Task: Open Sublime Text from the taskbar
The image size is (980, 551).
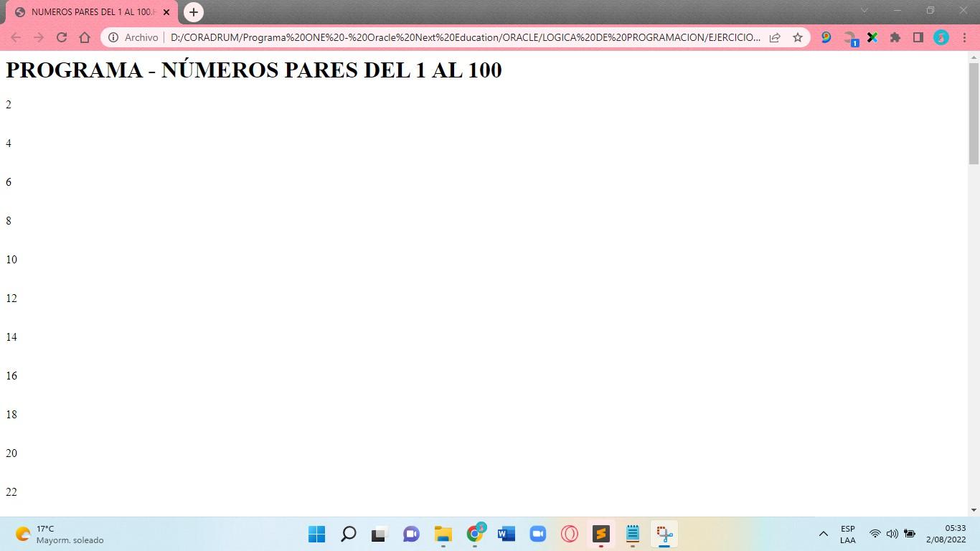Action: coord(600,534)
